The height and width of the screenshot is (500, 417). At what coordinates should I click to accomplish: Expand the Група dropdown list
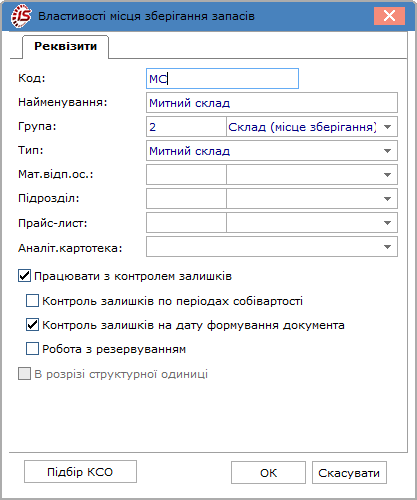coord(387,127)
